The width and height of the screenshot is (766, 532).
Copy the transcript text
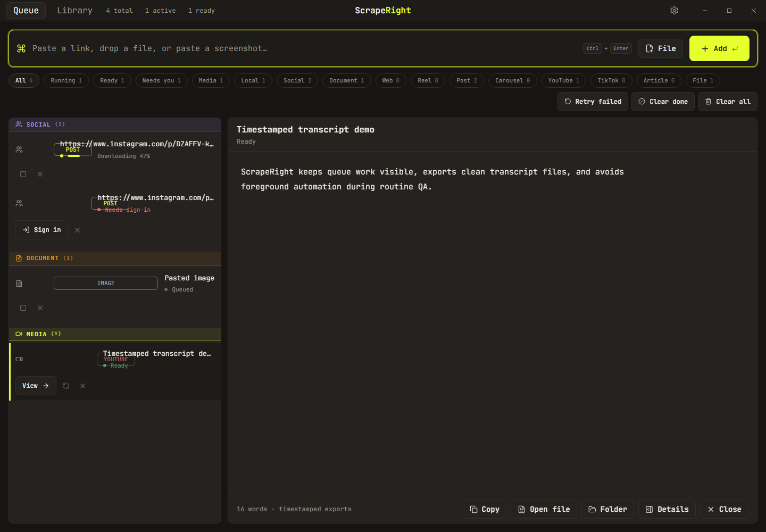click(x=485, y=509)
